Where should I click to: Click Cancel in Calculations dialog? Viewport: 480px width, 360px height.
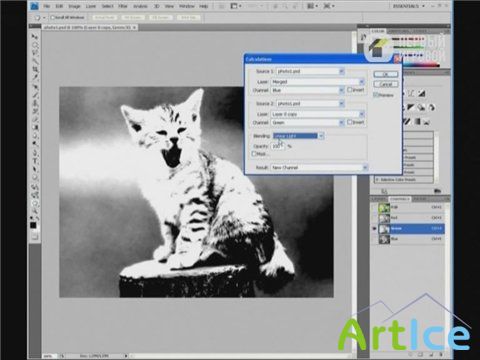click(x=386, y=84)
